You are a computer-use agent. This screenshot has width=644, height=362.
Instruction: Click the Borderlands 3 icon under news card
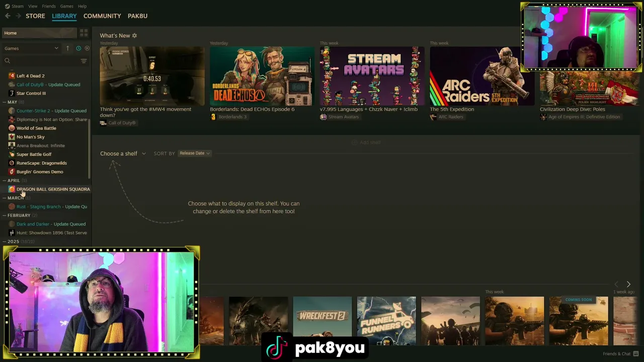pos(213,117)
